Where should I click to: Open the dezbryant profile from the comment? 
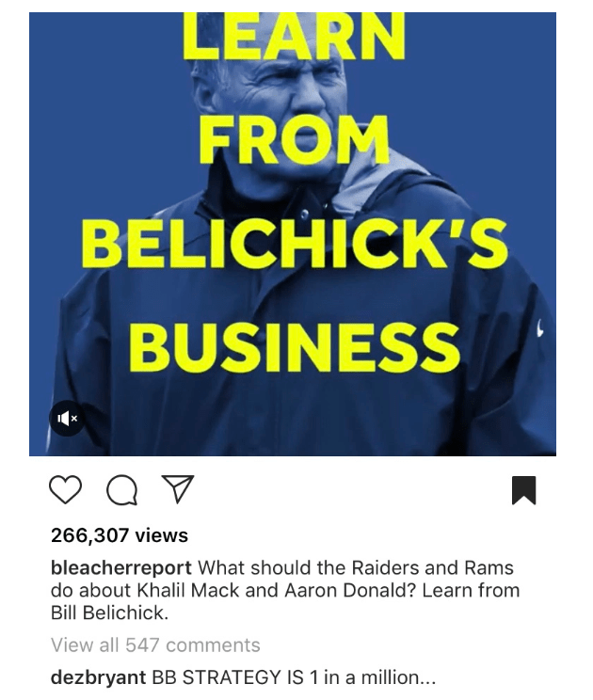pyautogui.click(x=98, y=677)
